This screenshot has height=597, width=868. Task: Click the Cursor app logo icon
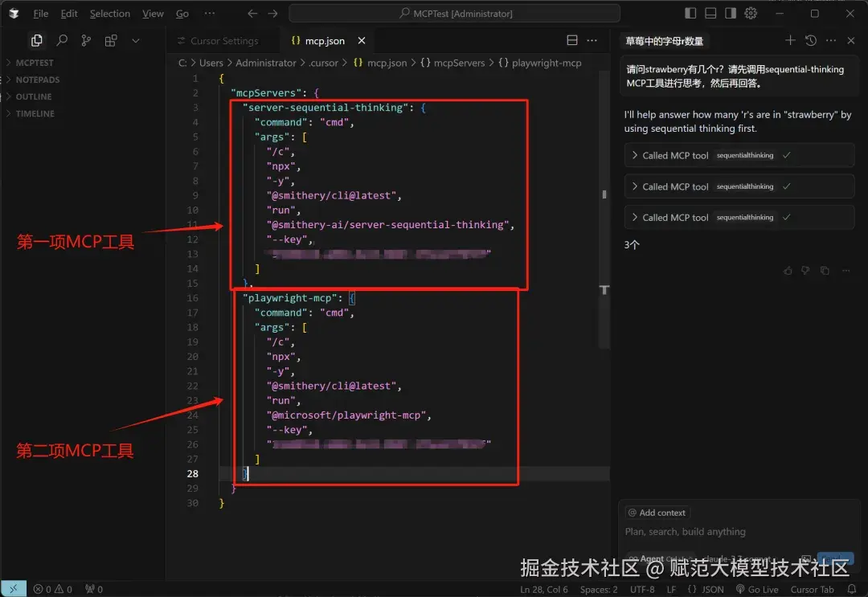14,14
